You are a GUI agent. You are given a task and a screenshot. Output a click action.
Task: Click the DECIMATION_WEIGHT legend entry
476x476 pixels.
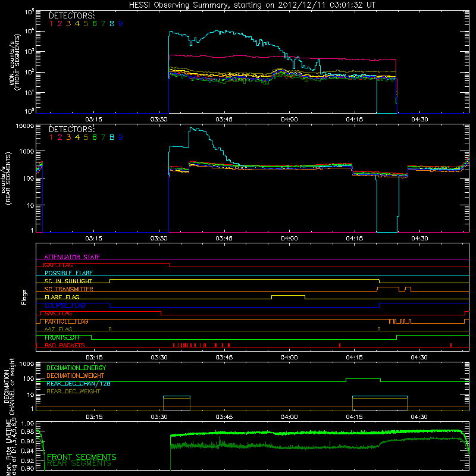[76, 375]
